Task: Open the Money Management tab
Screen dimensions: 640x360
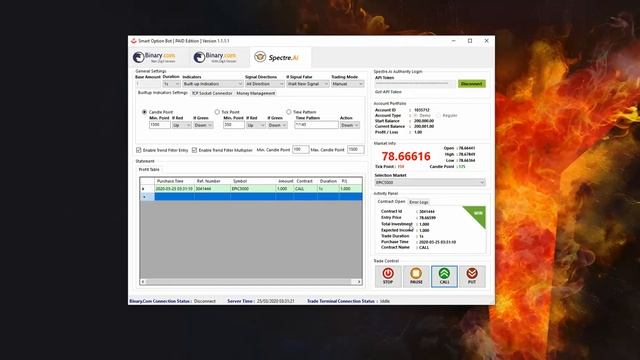Action: [256, 93]
